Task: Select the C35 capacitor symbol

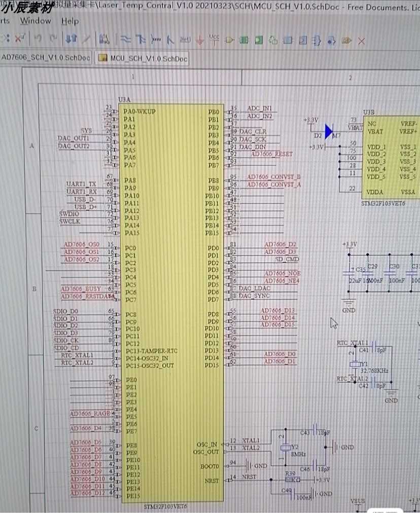Action: click(349, 272)
